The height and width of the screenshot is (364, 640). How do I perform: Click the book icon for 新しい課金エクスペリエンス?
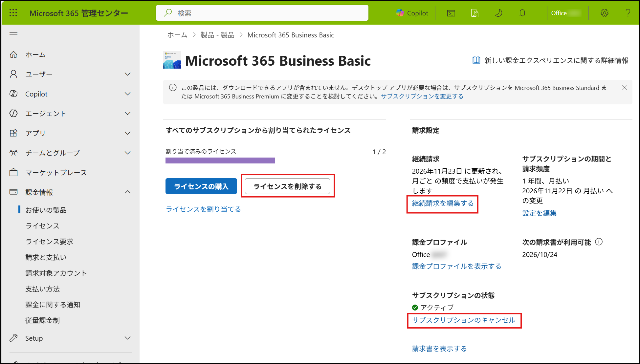pos(476,60)
